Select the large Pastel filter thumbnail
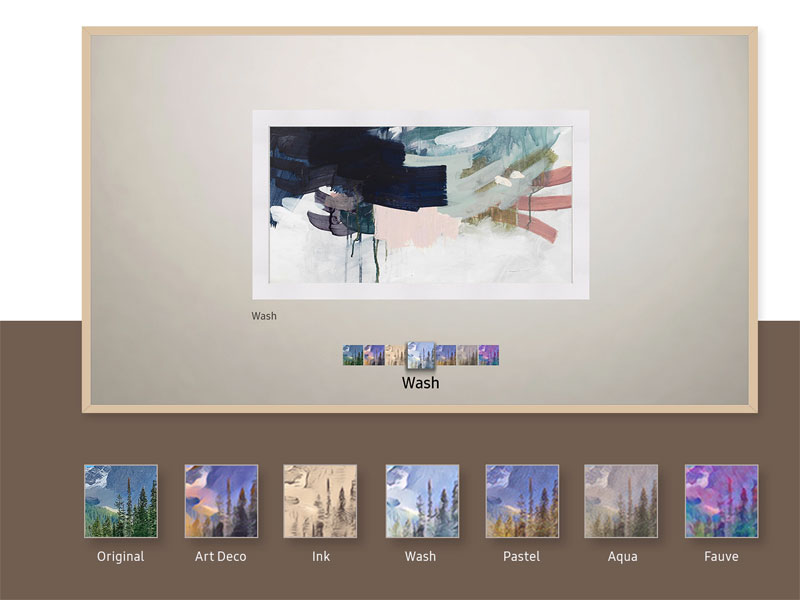800x600 pixels. click(522, 501)
